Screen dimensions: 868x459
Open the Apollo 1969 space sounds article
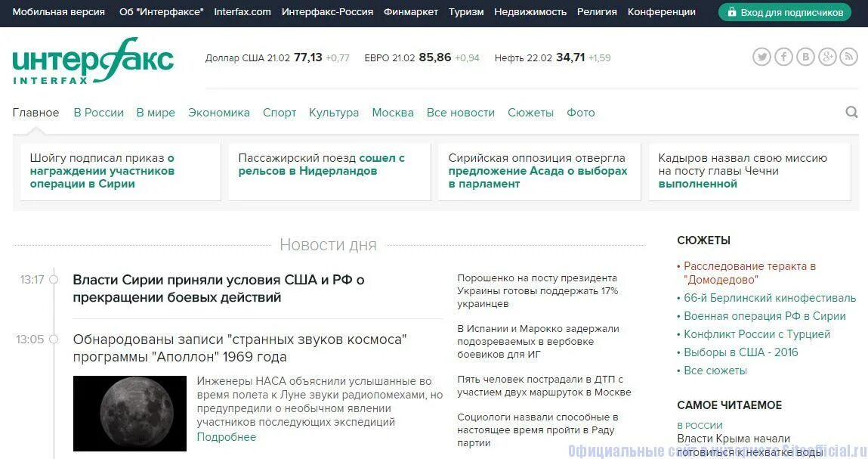coord(239,348)
